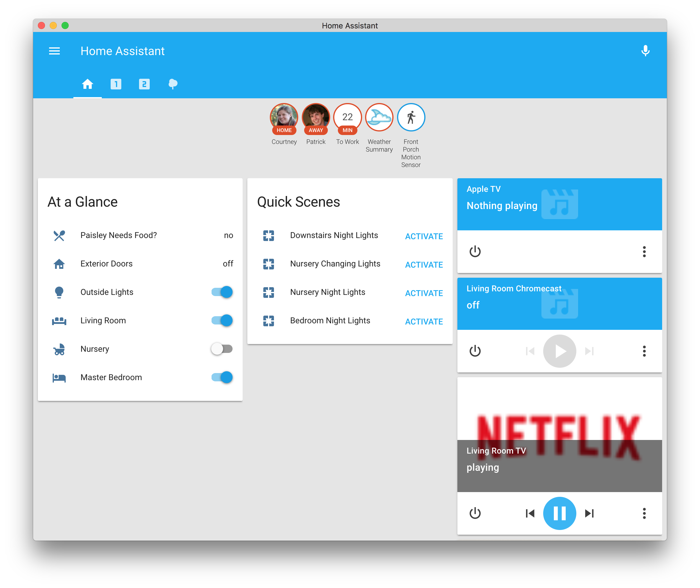Switch to the tree icon tab
Screen dimensions: 700x588
pos(173,84)
